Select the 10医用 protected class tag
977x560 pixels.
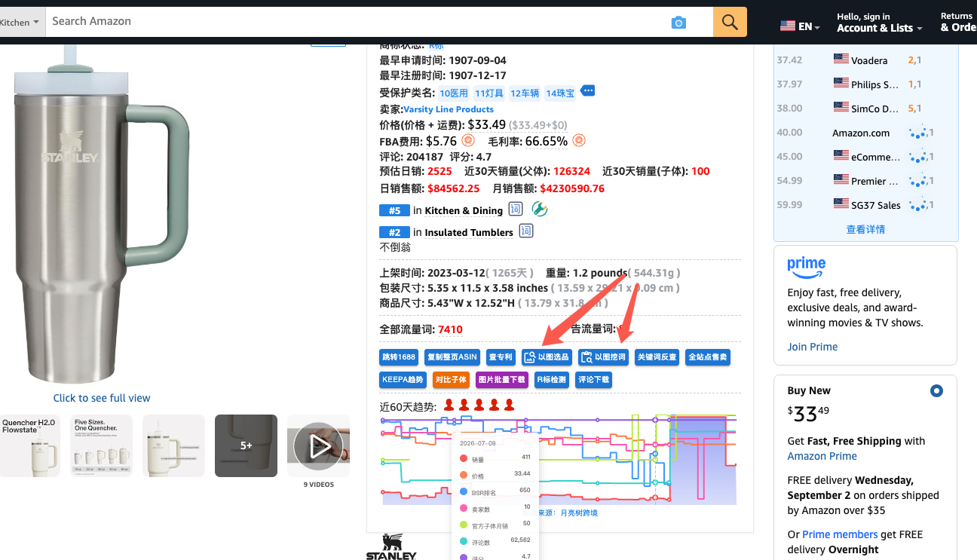tap(455, 93)
